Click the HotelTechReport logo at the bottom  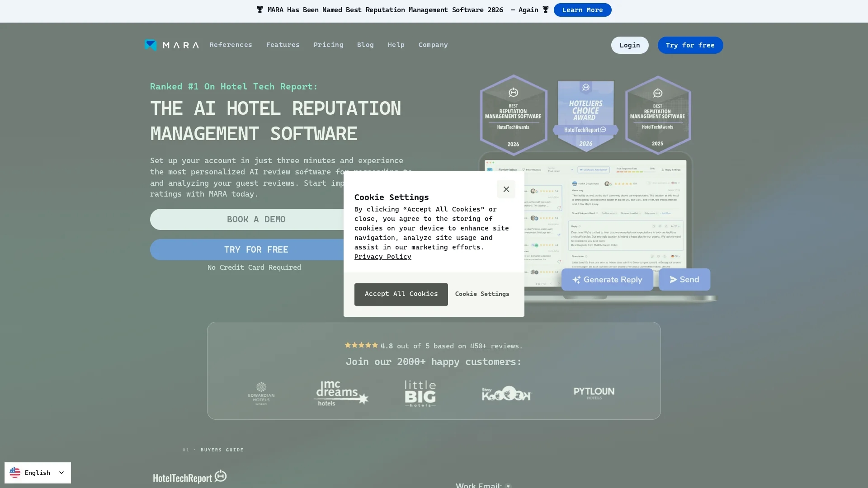coord(190,477)
